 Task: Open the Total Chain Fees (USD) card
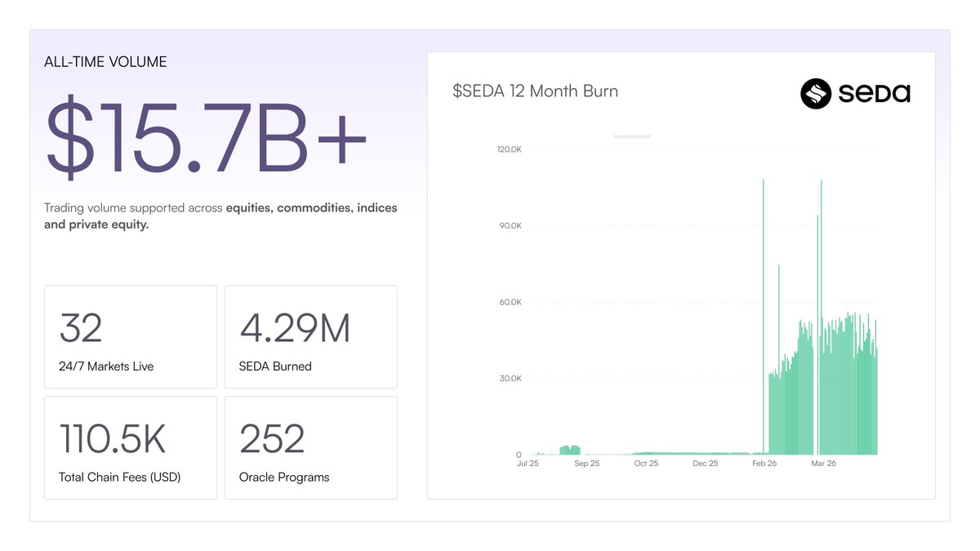point(131,447)
